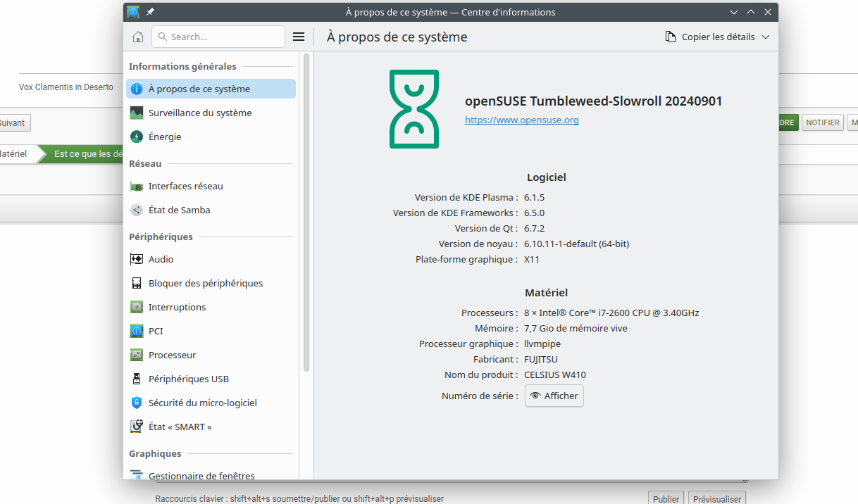Click the À propos de ce système info icon
The image size is (858, 504).
(137, 89)
